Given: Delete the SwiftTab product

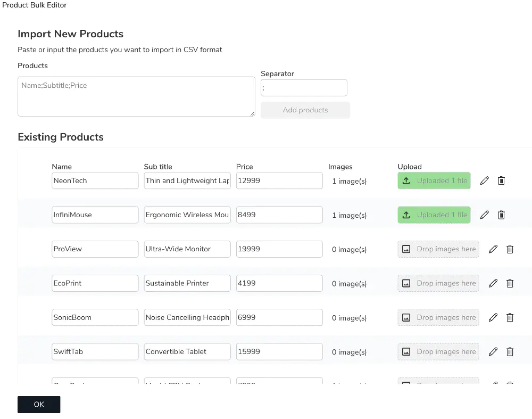Looking at the screenshot, I should point(510,351).
